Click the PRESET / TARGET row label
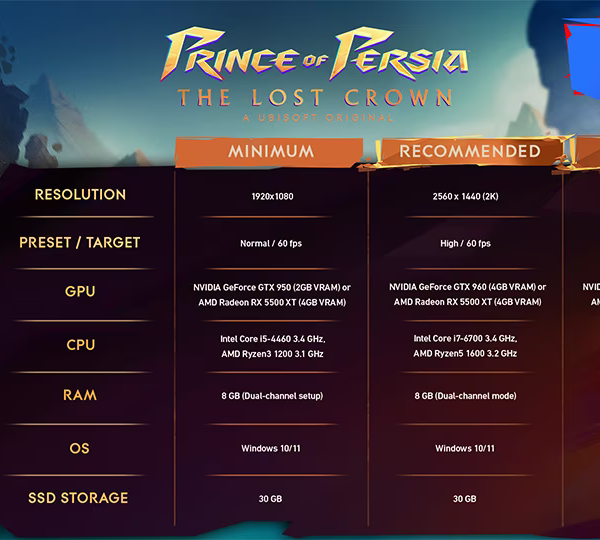Image resolution: width=600 pixels, height=540 pixels. (x=80, y=243)
